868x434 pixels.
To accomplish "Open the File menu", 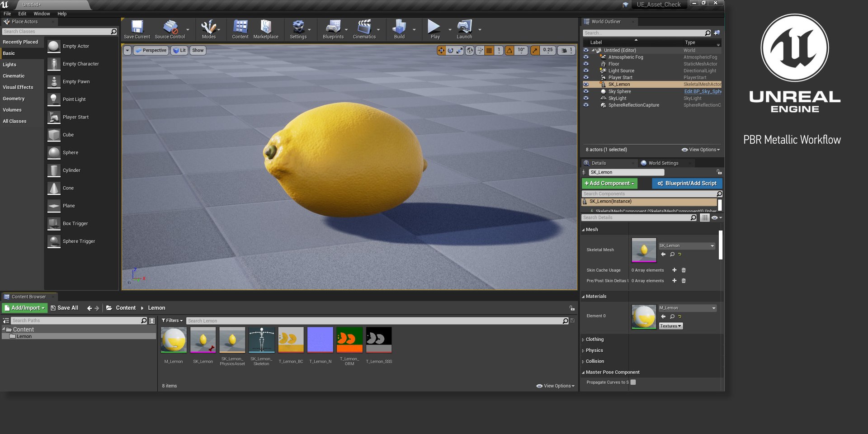I will pos(7,14).
